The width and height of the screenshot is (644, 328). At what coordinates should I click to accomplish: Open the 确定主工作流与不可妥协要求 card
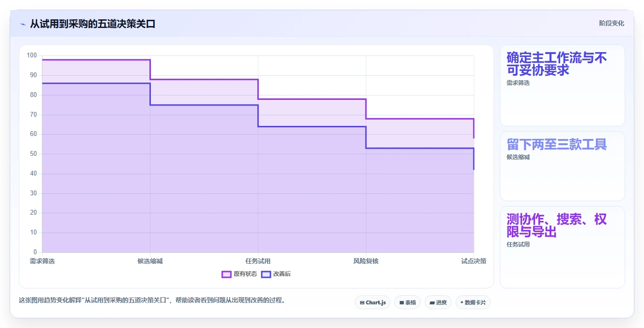point(563,85)
